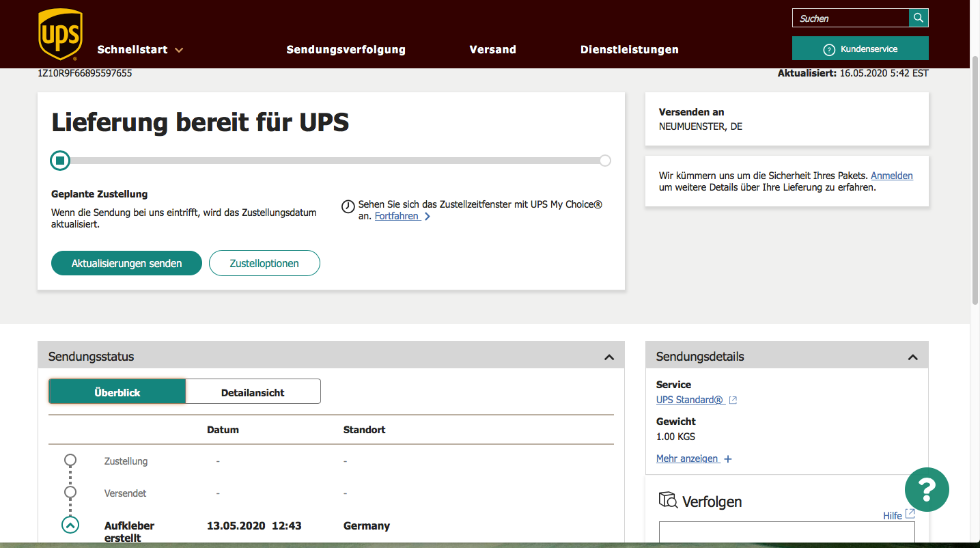Select the Überblick view toggle
This screenshot has height=548, width=980.
pos(117,392)
